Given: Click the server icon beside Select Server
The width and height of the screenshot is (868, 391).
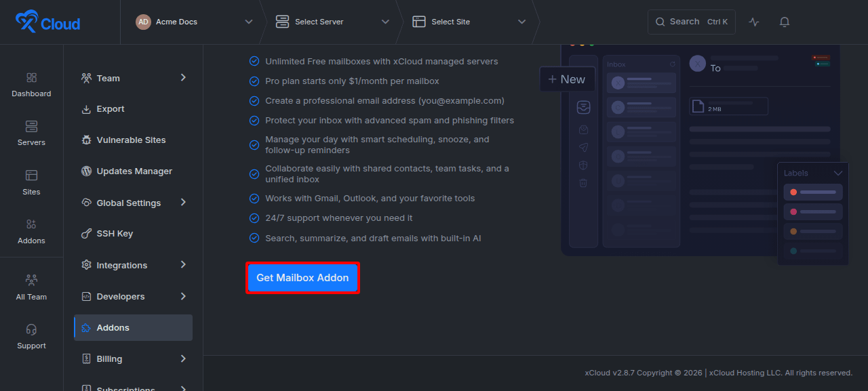Looking at the screenshot, I should [282, 22].
